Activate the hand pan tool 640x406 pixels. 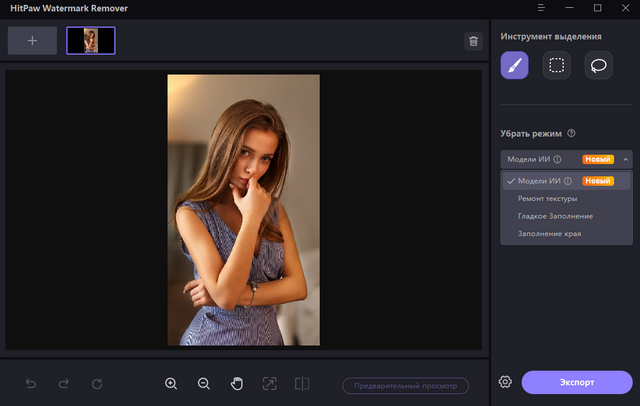point(237,384)
